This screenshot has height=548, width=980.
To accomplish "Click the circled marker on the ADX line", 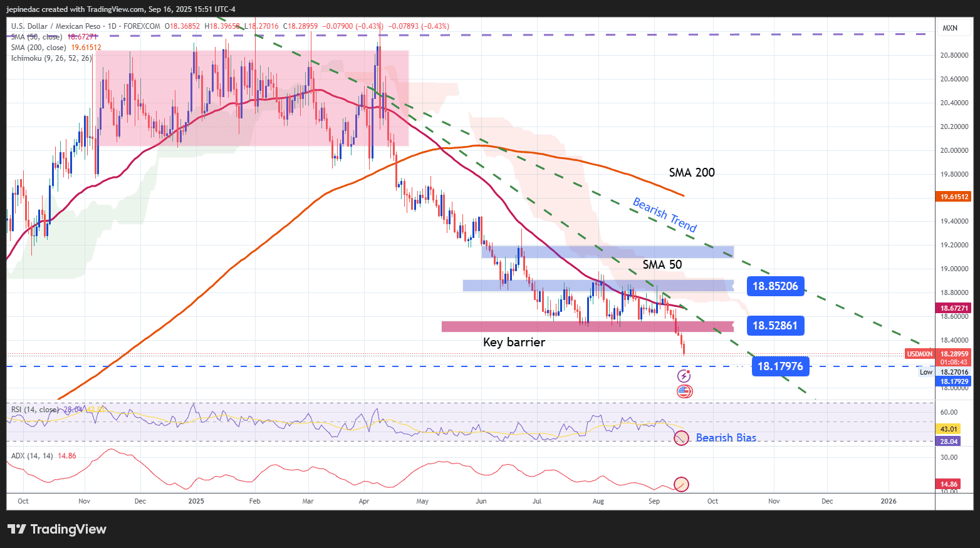I will pos(681,484).
